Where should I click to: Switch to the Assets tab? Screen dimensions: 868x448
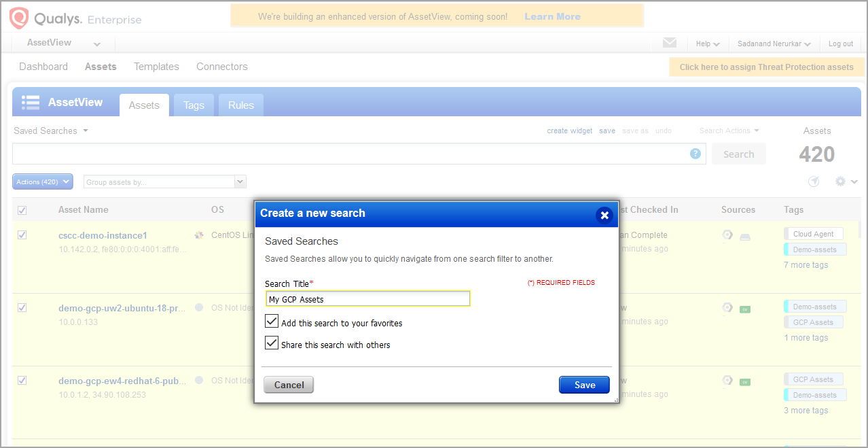click(144, 105)
